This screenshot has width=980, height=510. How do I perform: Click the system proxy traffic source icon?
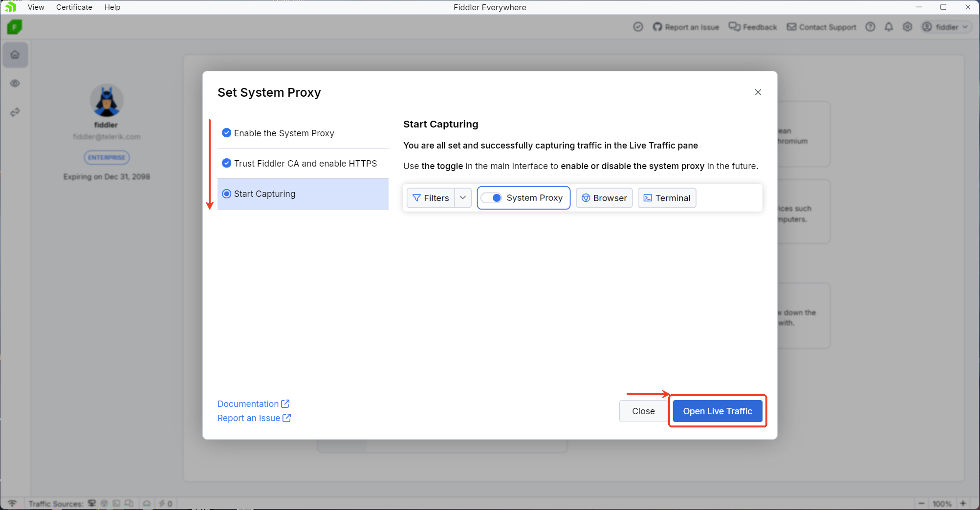point(92,503)
